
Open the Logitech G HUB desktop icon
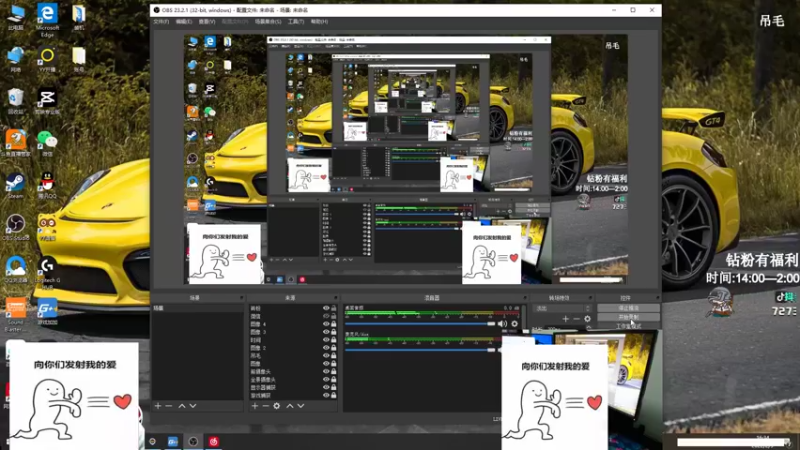coord(47,273)
